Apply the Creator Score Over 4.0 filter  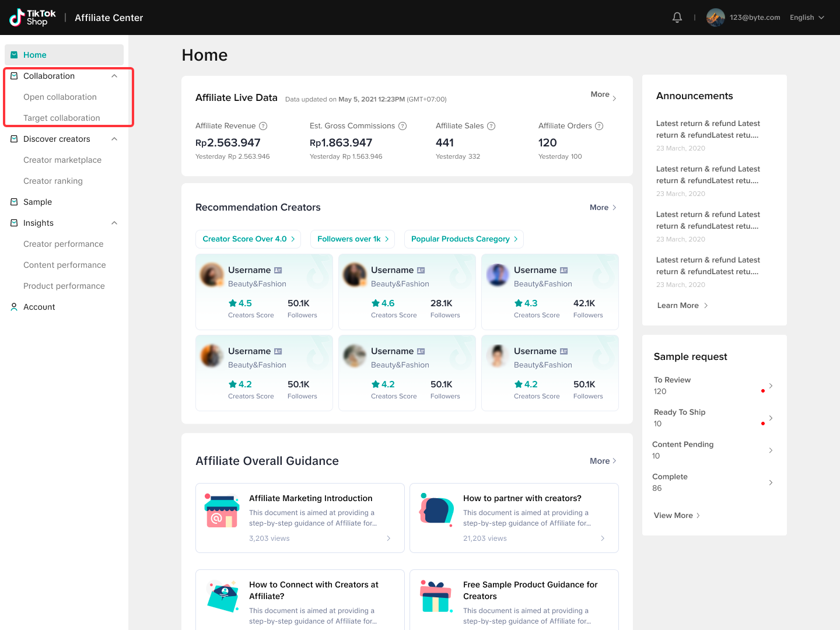tap(248, 239)
